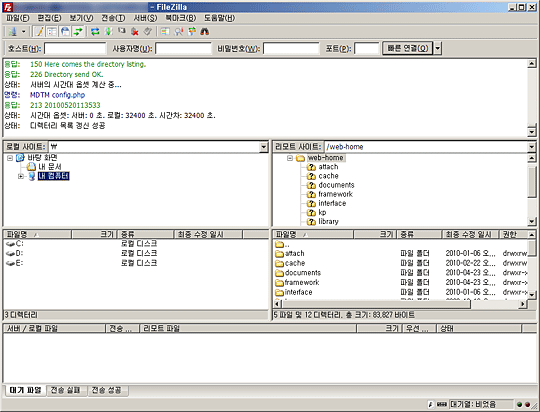Collapse the 바탕 화면 tree node
This screenshot has width=540, height=412.
[x=10, y=158]
